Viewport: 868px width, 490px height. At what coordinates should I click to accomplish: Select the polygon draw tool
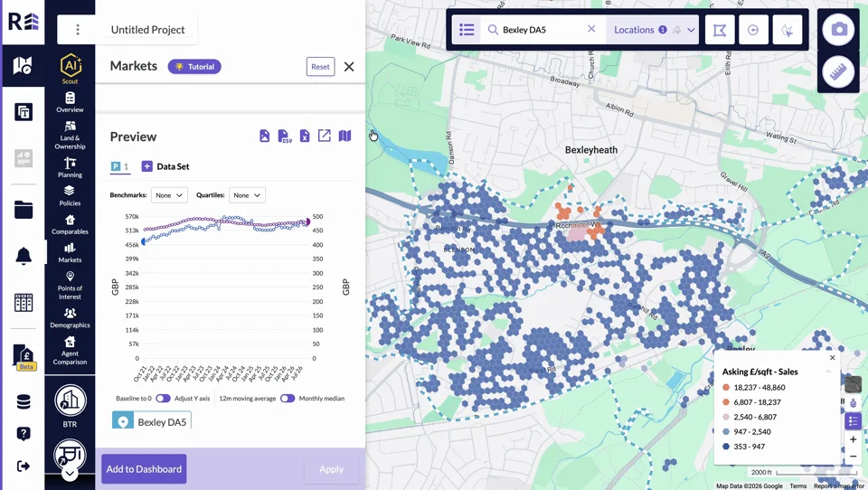(720, 30)
